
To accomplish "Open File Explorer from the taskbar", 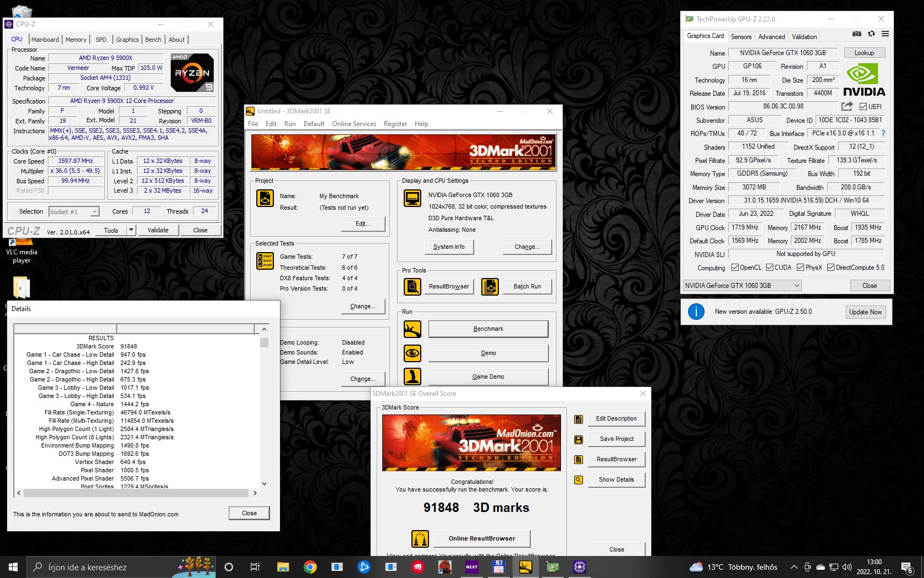I will click(283, 567).
